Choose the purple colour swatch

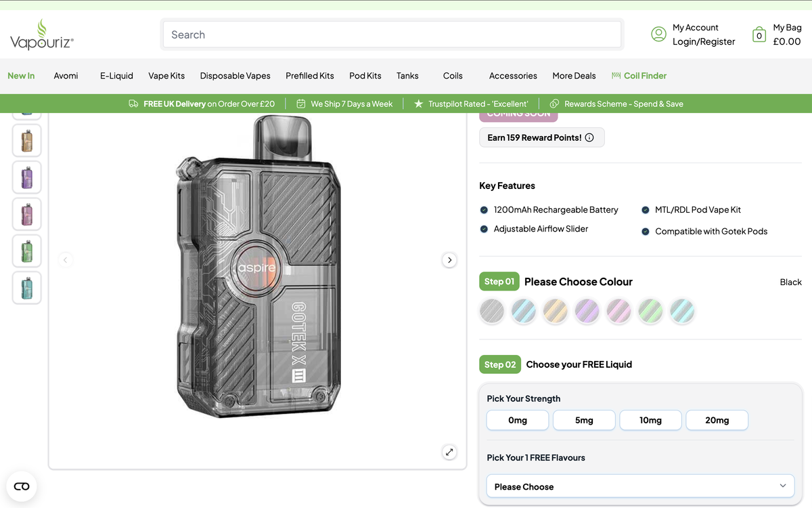coord(587,311)
